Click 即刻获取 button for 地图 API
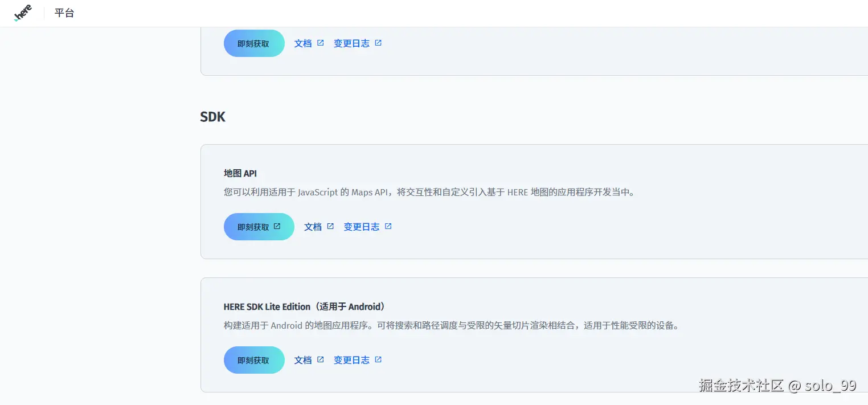The width and height of the screenshot is (868, 405). [259, 227]
